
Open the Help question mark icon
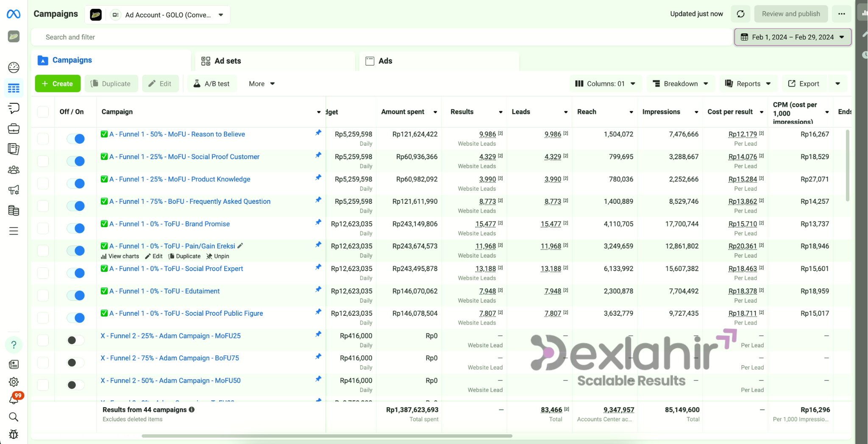(x=14, y=345)
